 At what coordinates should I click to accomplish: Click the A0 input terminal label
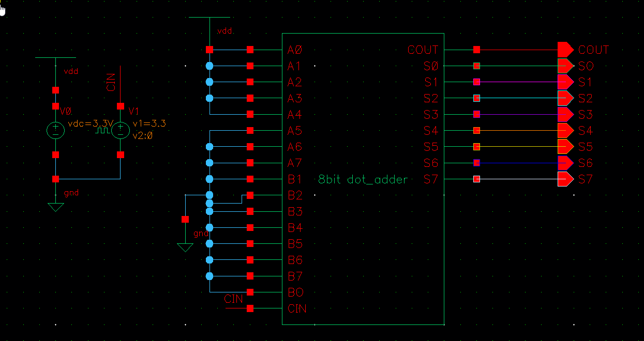pos(295,50)
